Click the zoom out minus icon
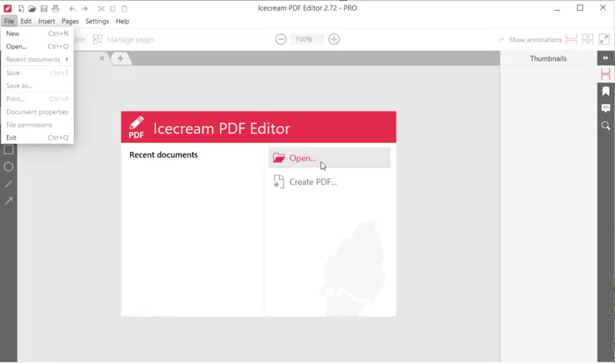The width and height of the screenshot is (615, 364). tap(281, 39)
